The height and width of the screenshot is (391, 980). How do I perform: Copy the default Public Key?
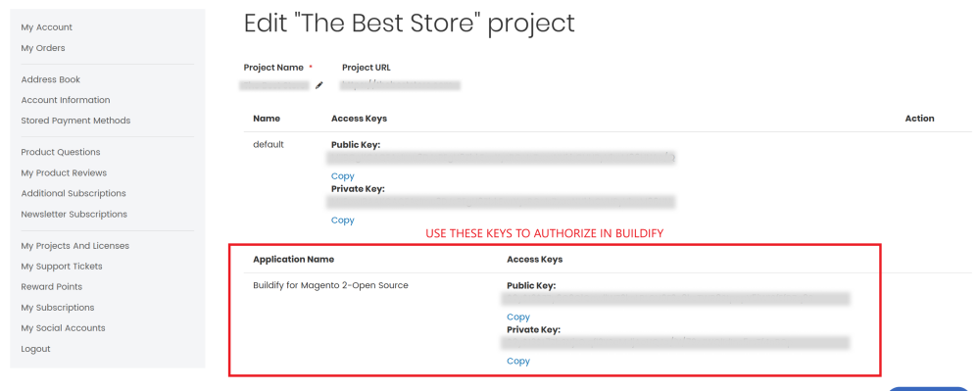342,176
